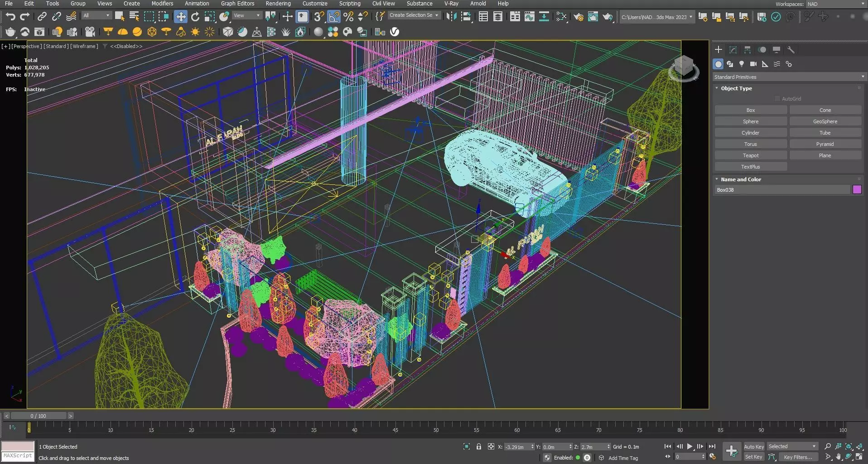Open the V-Ray menu

click(451, 4)
